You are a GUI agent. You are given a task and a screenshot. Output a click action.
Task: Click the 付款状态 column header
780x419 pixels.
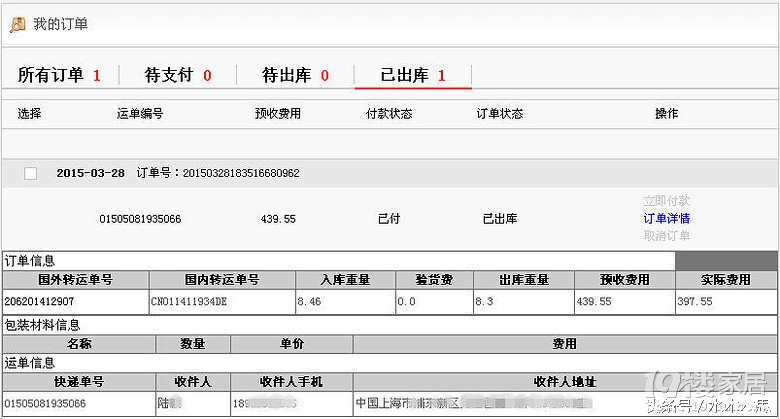tap(389, 114)
